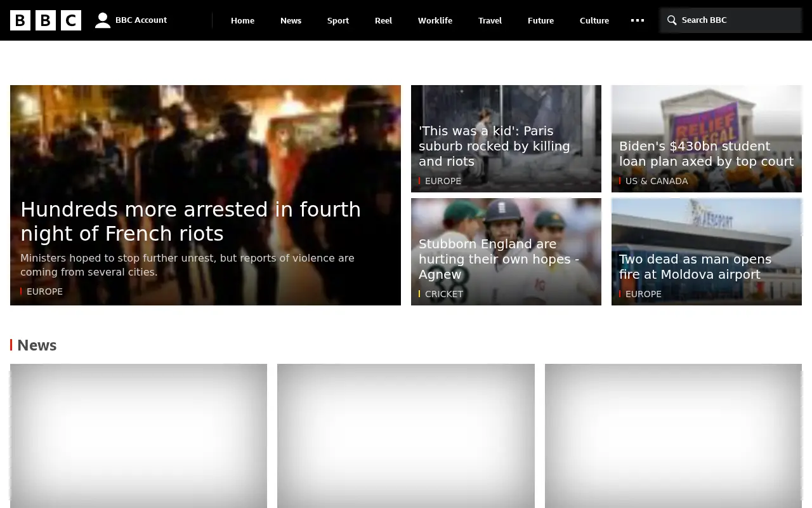The width and height of the screenshot is (812, 508).
Task: Open Stubborn England Agnew cricket story
Action: pyautogui.click(x=499, y=259)
